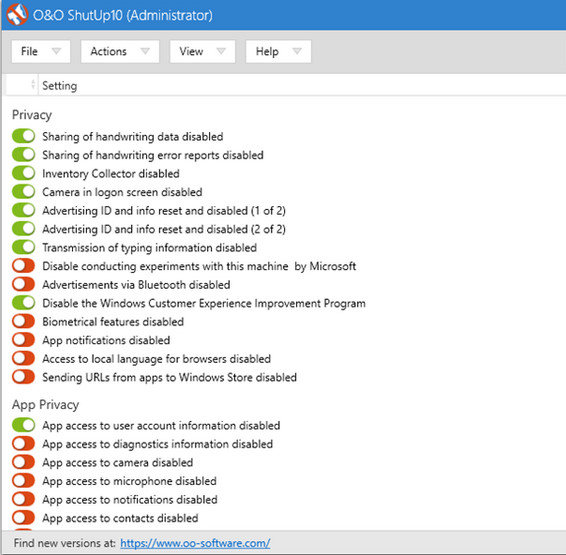Toggle Customer Experience Improvement Program switch
The height and width of the screenshot is (555, 566).
click(x=23, y=303)
